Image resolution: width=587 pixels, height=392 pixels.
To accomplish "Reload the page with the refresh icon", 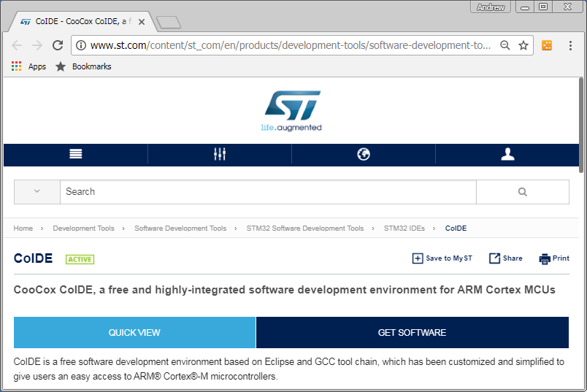I will 58,45.
